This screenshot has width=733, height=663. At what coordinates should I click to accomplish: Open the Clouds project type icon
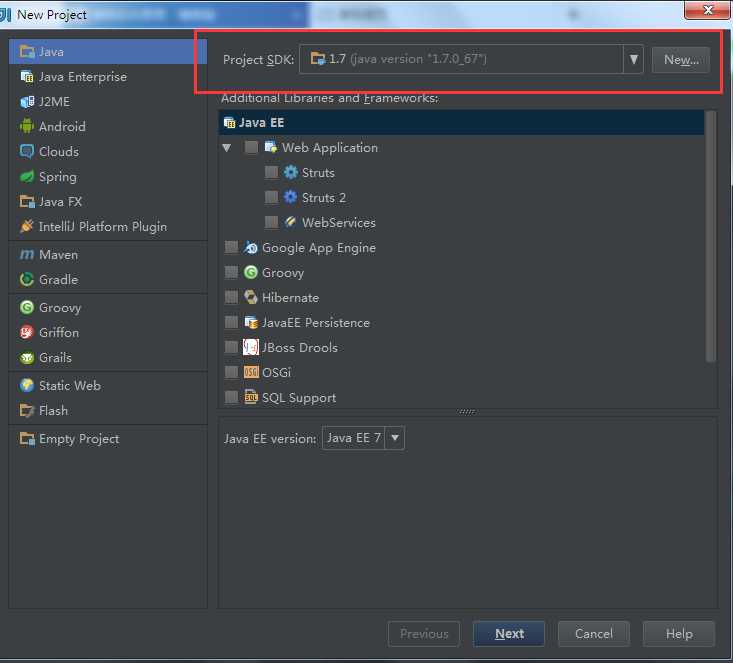click(x=27, y=151)
